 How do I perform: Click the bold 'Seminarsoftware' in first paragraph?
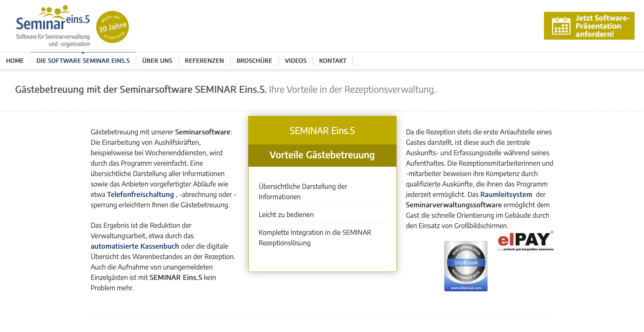pyautogui.click(x=202, y=132)
